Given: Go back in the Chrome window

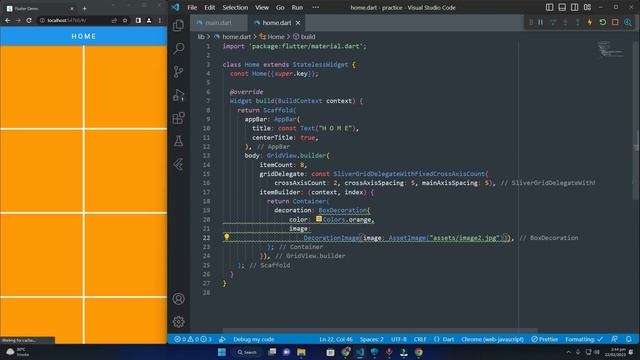Looking at the screenshot, I should (7, 20).
